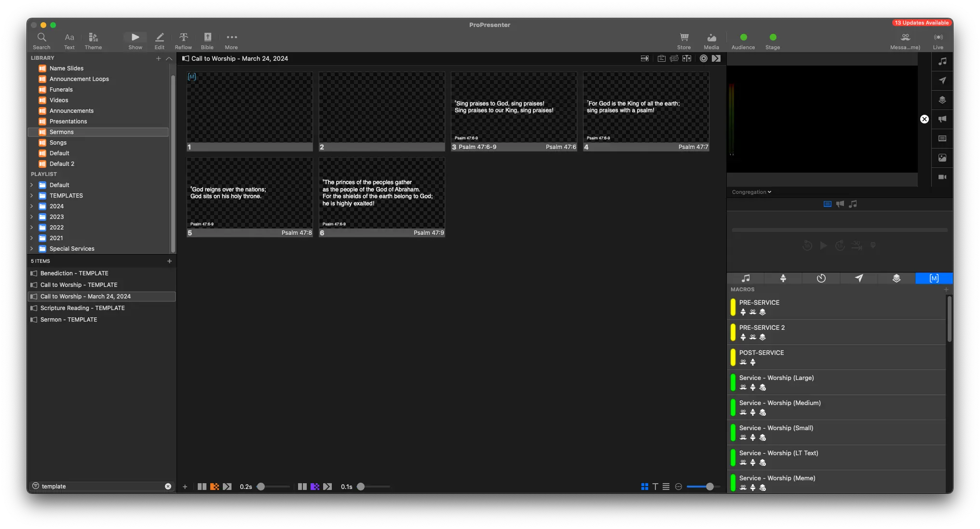The height and width of the screenshot is (529, 980).
Task: Adjust the thumbnail size slider
Action: click(x=709, y=487)
